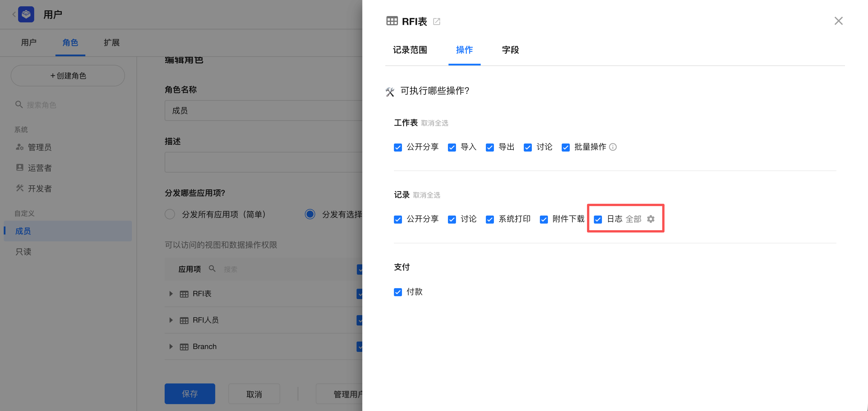Viewport: 868px width, 411px height.
Task: Uncheck the 付款 checkbox
Action: click(398, 292)
